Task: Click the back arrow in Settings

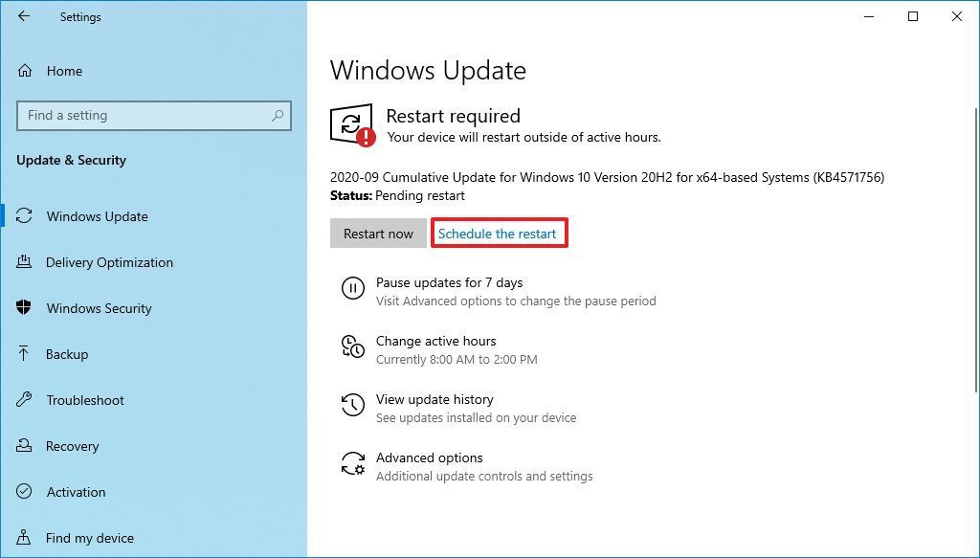Action: pos(24,17)
